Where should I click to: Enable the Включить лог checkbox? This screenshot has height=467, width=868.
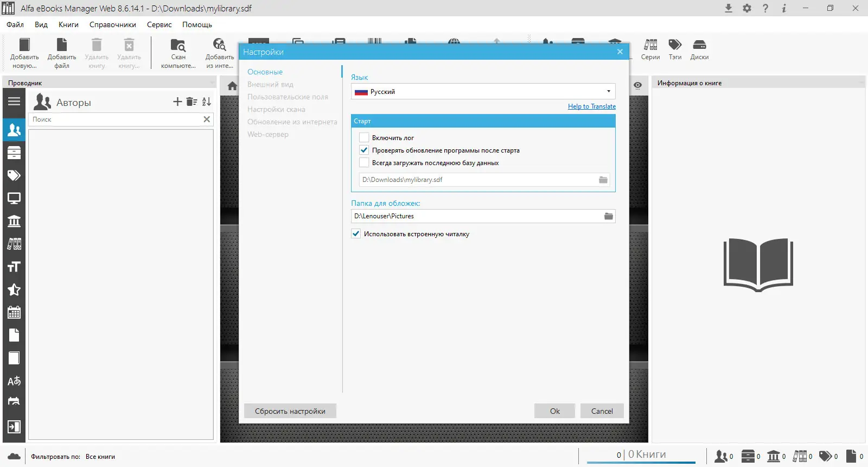364,138
